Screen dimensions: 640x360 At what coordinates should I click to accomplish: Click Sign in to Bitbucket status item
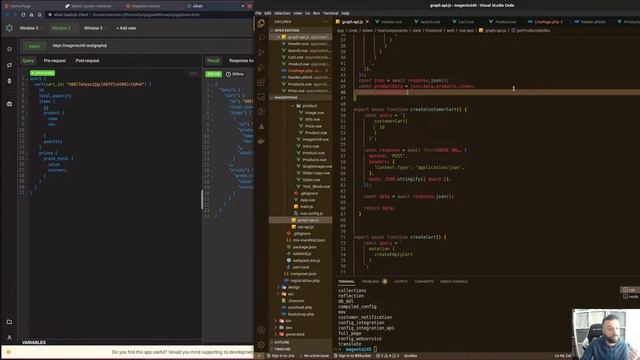coord(352,356)
